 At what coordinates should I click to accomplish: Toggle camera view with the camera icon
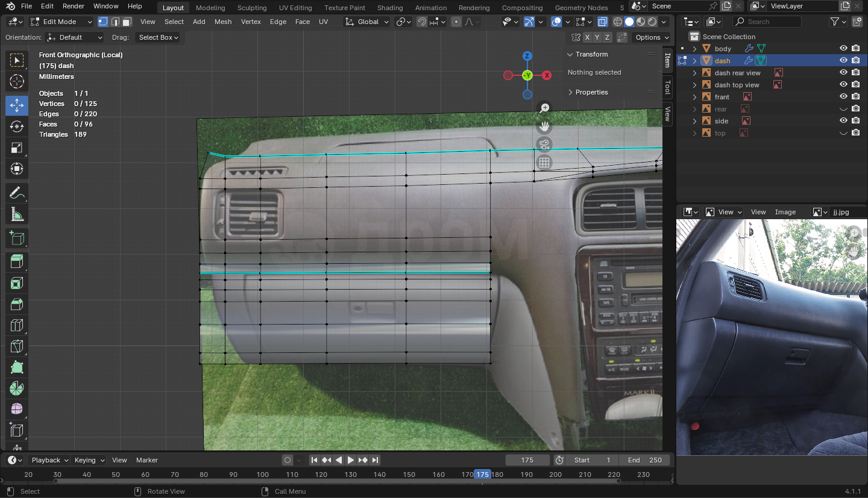(x=544, y=145)
